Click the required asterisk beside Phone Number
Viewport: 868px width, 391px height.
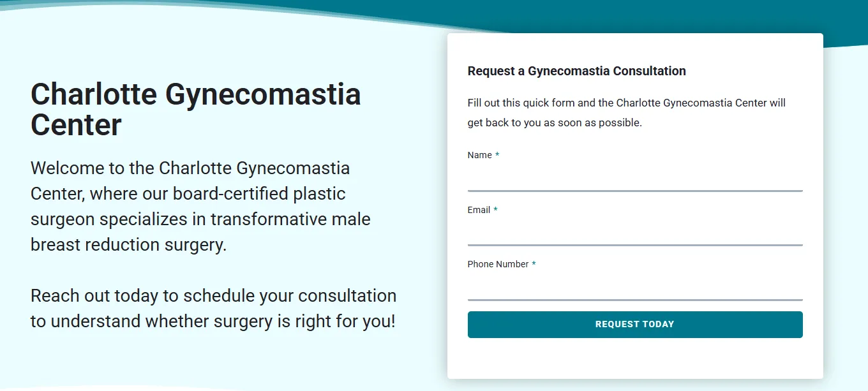(534, 264)
